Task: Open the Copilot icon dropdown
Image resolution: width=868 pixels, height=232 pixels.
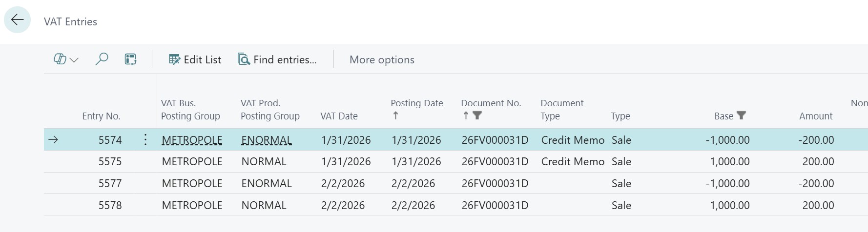Action: pyautogui.click(x=65, y=59)
